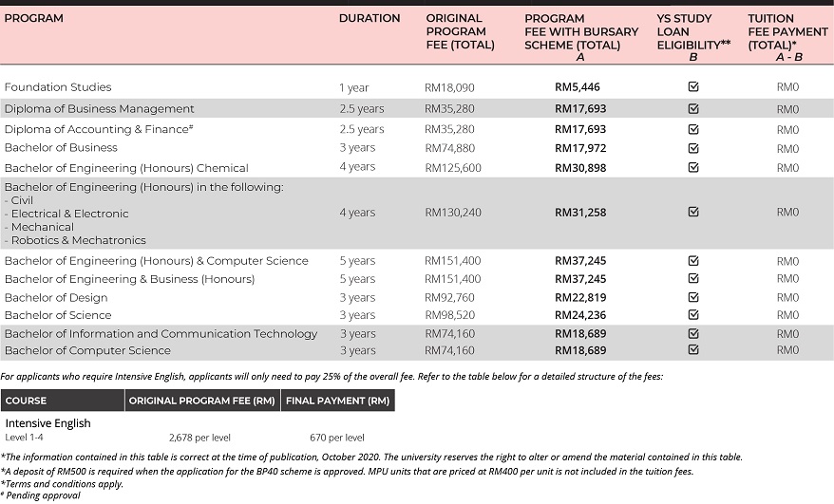The image size is (834, 504).
Task: Toggle the Engineering & Business (Honours) checkbox
Action: pos(692,279)
